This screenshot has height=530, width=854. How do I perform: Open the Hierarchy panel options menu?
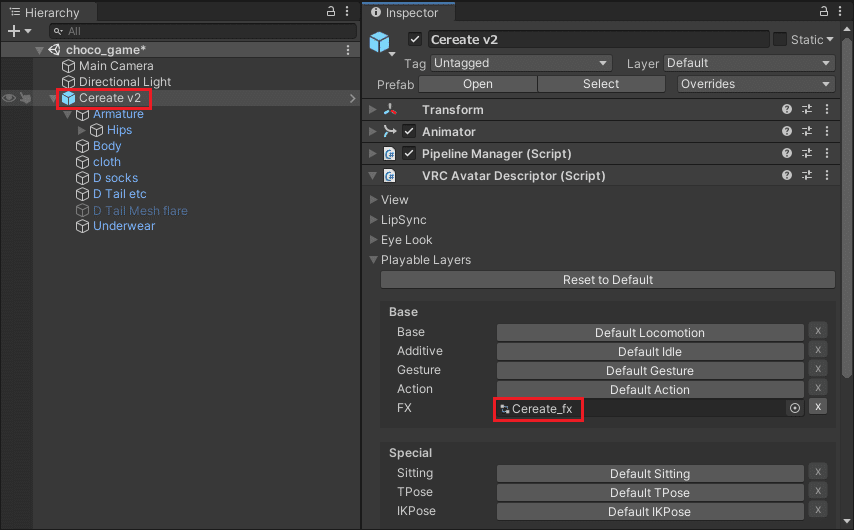(x=347, y=11)
